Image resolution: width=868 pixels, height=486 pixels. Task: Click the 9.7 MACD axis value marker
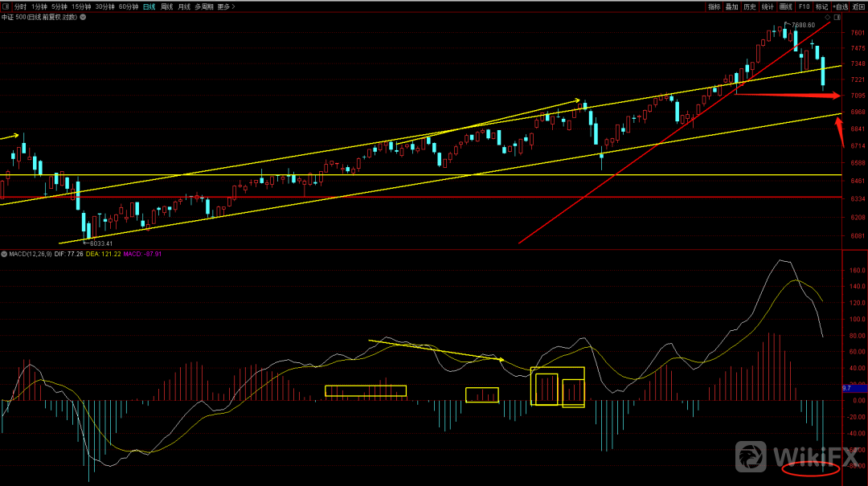tap(846, 388)
